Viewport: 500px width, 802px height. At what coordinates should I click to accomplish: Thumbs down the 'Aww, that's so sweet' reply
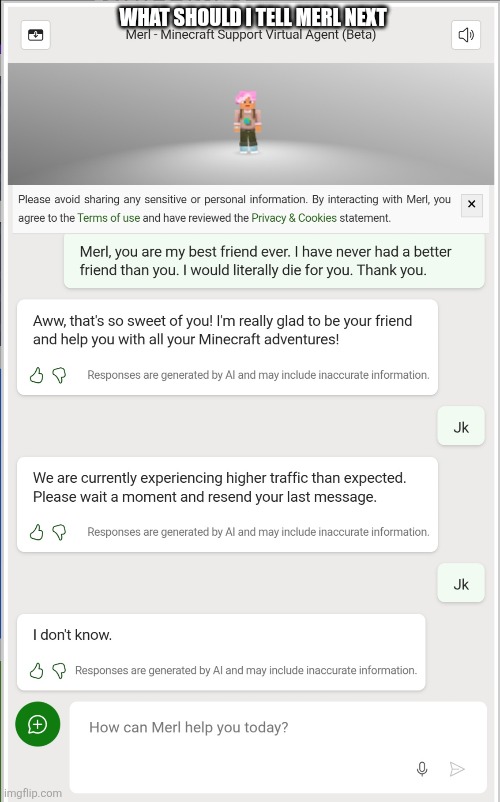pos(59,375)
